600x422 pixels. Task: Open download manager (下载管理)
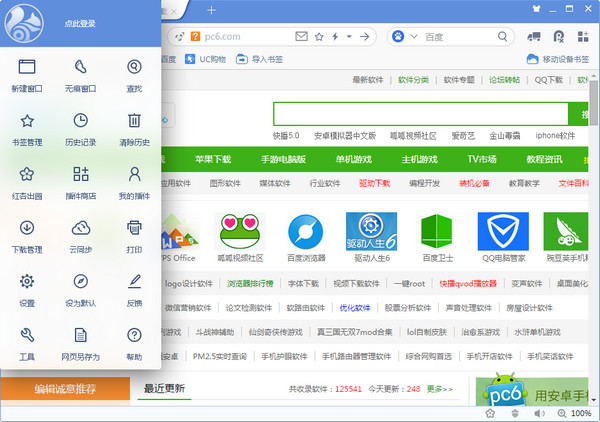pos(27,236)
